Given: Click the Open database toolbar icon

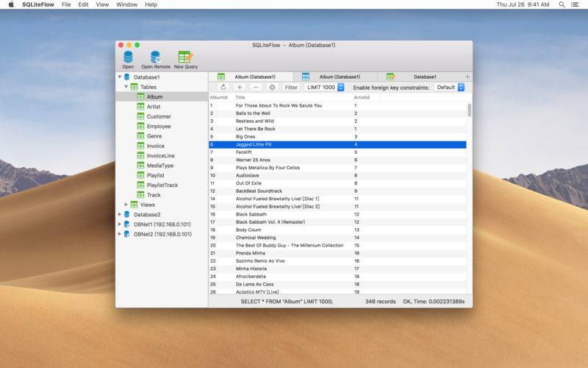Looking at the screenshot, I should click(128, 57).
